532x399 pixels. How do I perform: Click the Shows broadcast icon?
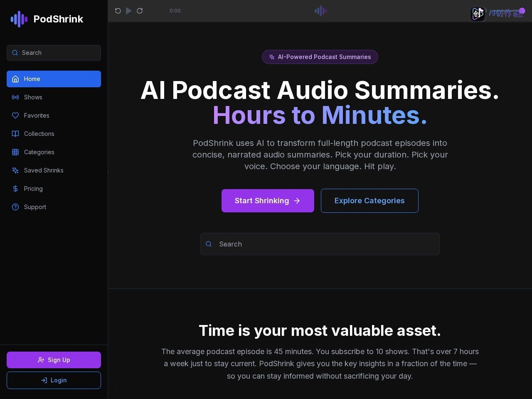click(x=15, y=97)
